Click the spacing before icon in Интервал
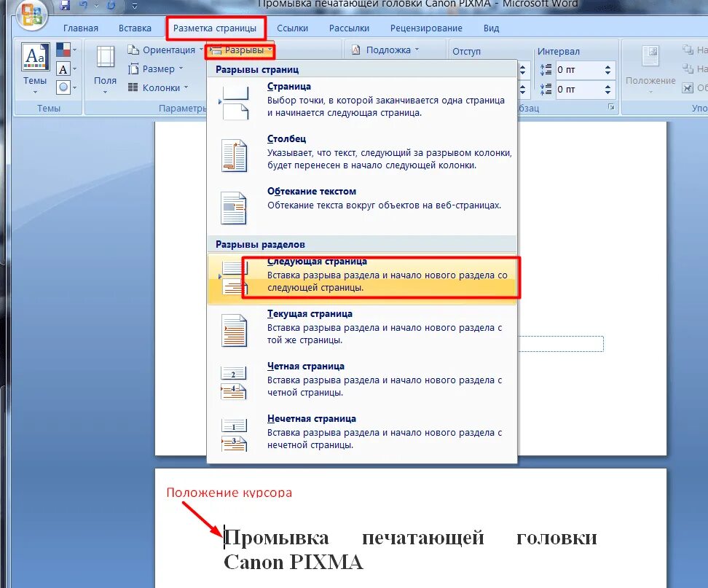708x588 pixels. pyautogui.click(x=546, y=69)
